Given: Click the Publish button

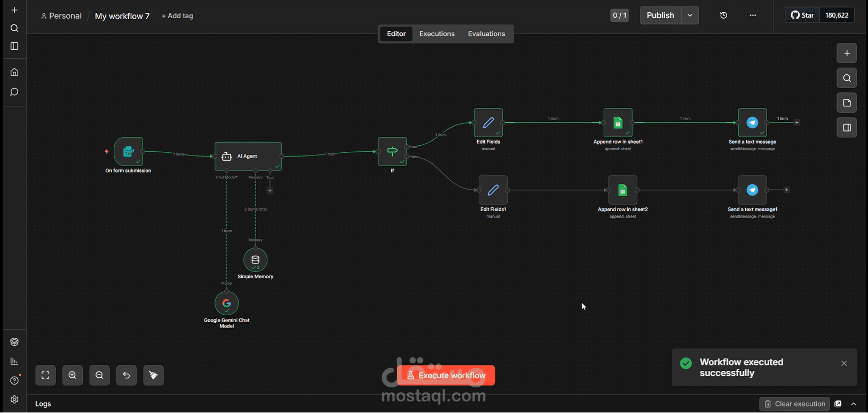Looking at the screenshot, I should pos(660,15).
